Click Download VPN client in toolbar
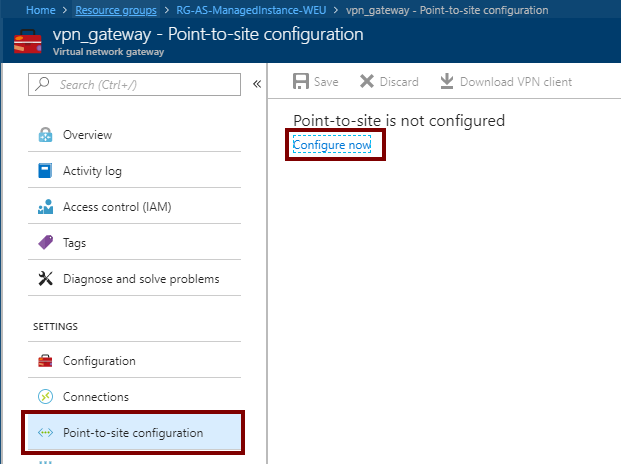Viewport: 621px width, 464px height. [506, 82]
